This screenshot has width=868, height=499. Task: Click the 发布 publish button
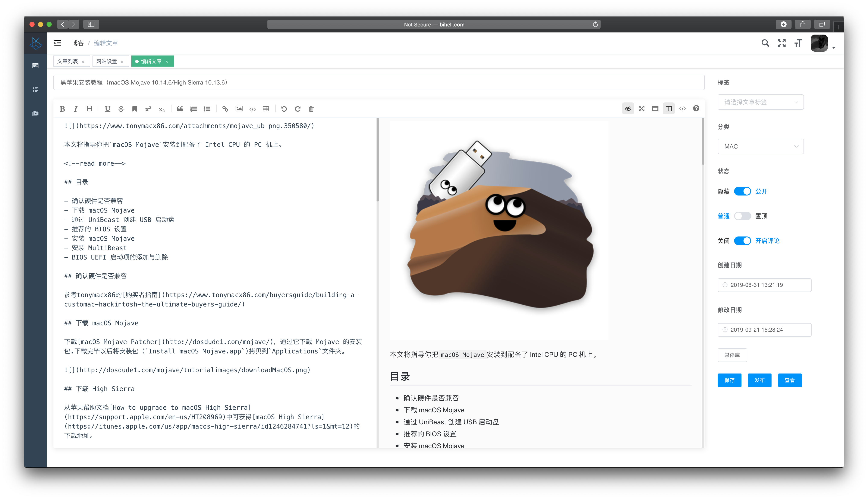759,380
